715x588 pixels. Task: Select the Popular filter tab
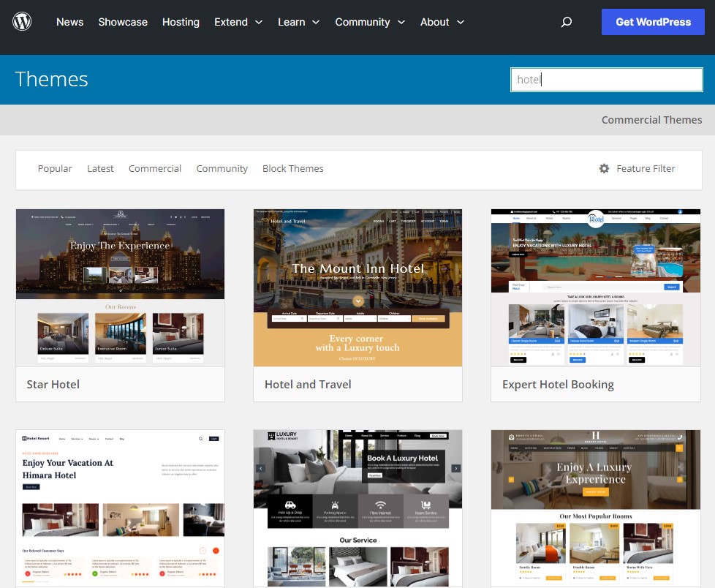point(55,168)
